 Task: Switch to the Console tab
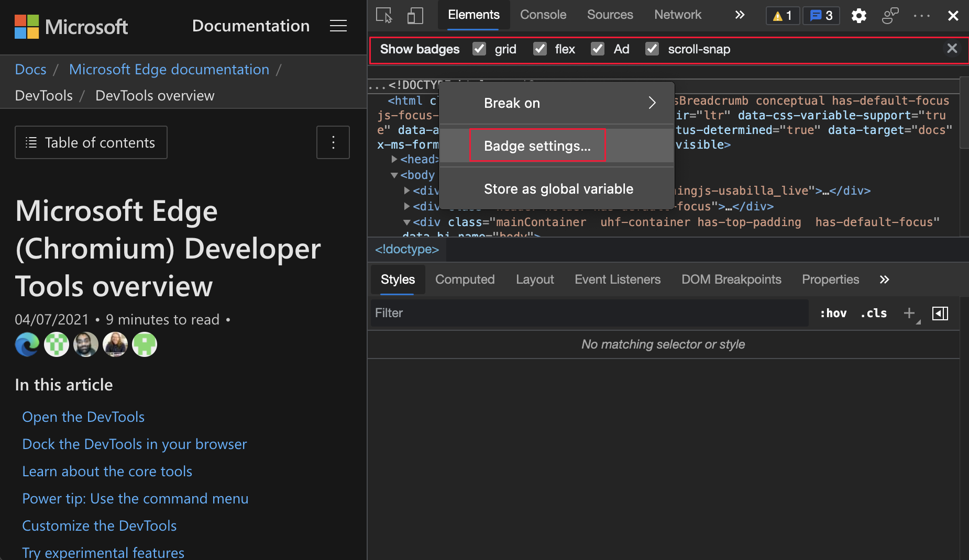[x=543, y=15]
